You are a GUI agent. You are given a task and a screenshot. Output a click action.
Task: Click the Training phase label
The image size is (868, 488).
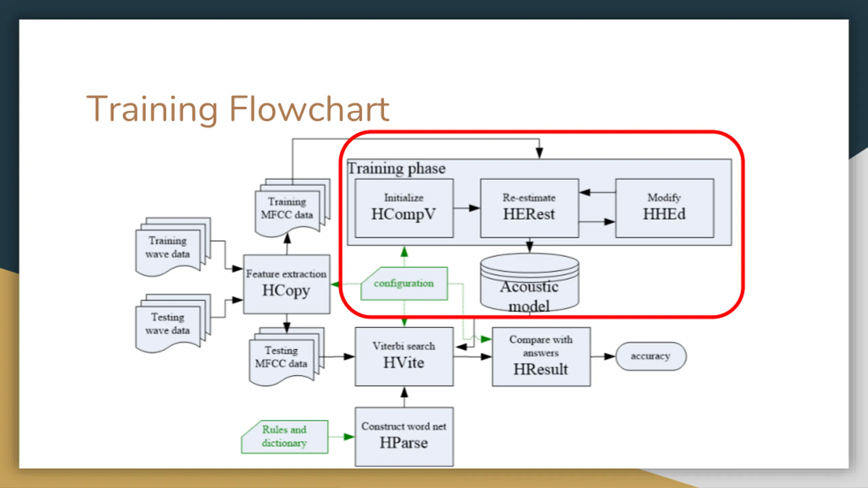[397, 168]
